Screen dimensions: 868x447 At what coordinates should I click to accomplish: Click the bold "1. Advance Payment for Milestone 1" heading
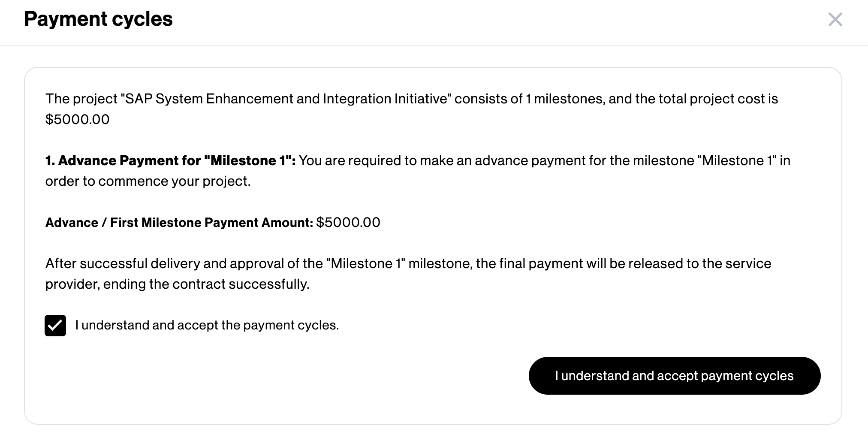(171, 160)
